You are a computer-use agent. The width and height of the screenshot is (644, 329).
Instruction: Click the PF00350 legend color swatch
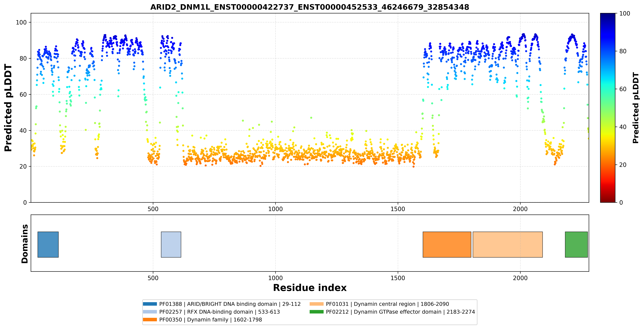[x=150, y=319]
